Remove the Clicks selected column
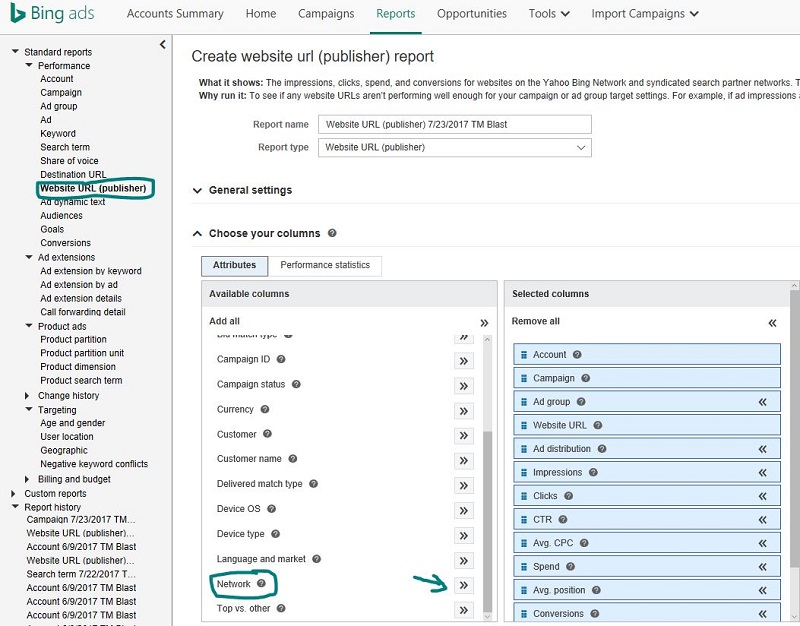The image size is (800, 626). [762, 496]
